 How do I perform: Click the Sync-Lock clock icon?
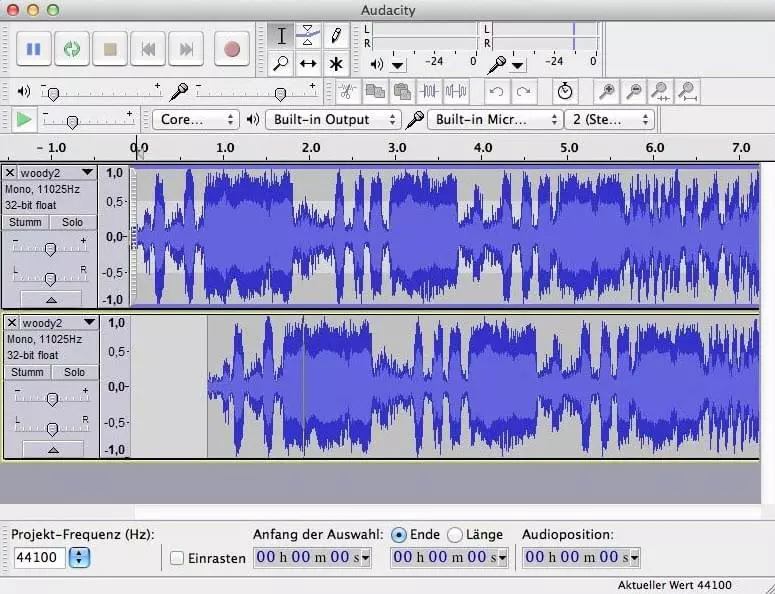click(x=564, y=91)
